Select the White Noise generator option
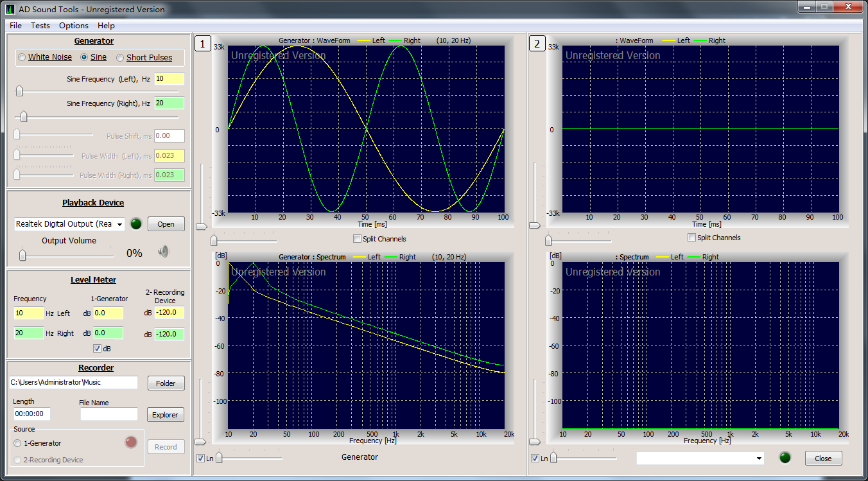The width and height of the screenshot is (868, 481). pyautogui.click(x=45, y=57)
